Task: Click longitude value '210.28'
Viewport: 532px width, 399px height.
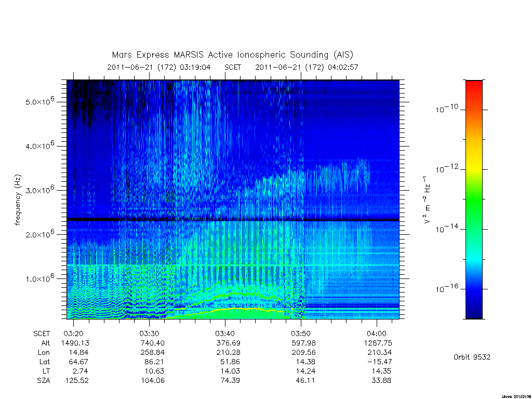Action: [x=229, y=353]
